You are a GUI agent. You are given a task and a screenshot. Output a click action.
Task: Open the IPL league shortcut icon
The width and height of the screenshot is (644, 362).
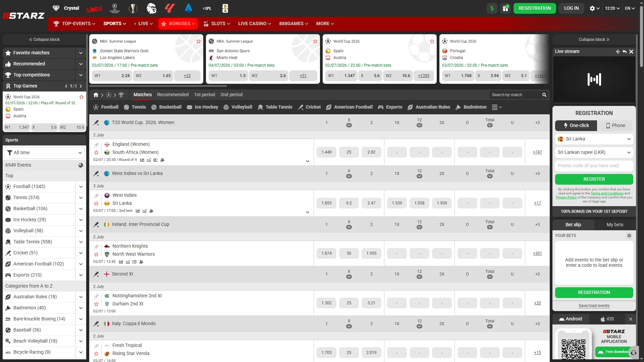(x=207, y=8)
